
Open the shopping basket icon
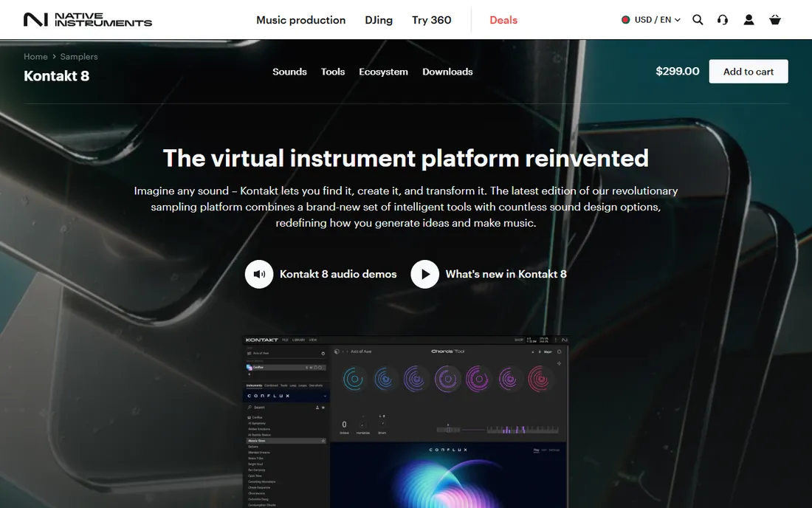coord(774,20)
